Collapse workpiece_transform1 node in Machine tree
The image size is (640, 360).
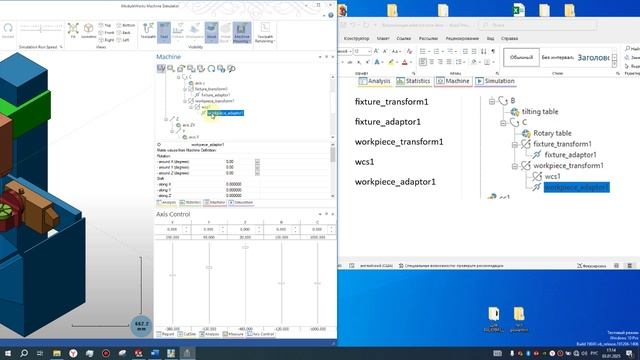point(185,101)
